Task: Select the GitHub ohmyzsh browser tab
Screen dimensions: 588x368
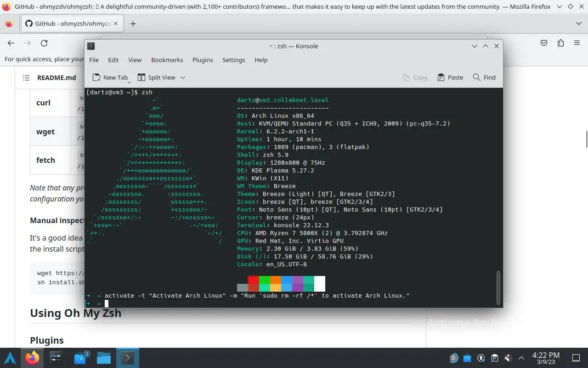Action: coord(73,23)
